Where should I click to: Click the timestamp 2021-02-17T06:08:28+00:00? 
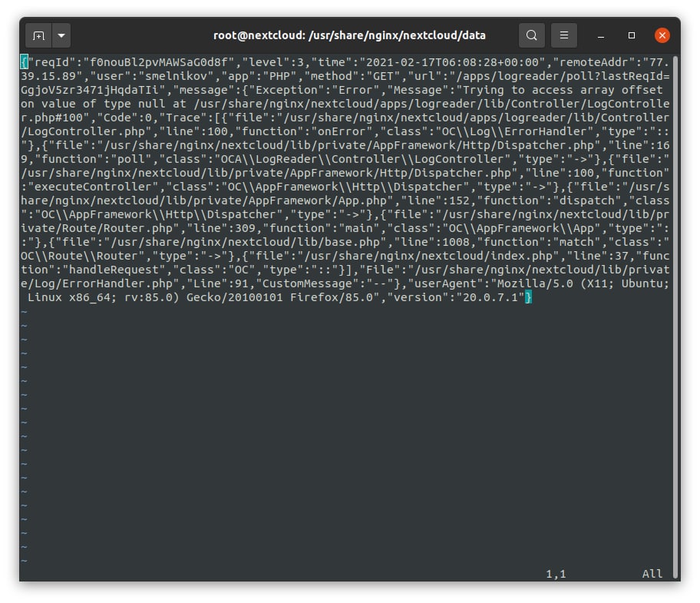(x=452, y=62)
